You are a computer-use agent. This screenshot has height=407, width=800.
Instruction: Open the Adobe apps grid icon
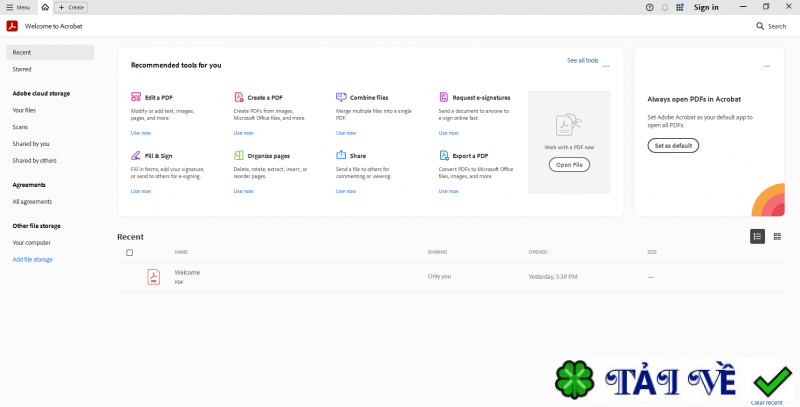pyautogui.click(x=680, y=7)
